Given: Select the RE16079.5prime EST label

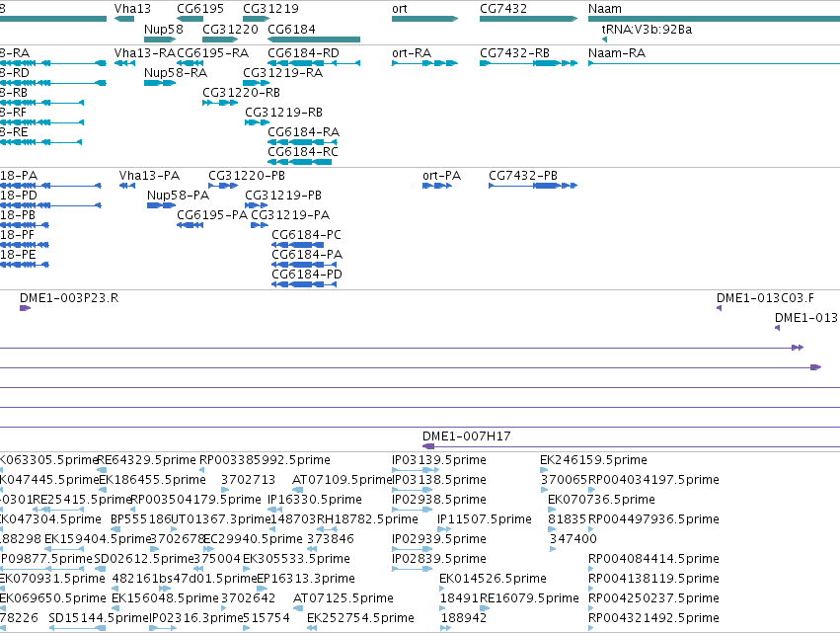Looking at the screenshot, I should click(x=529, y=599).
